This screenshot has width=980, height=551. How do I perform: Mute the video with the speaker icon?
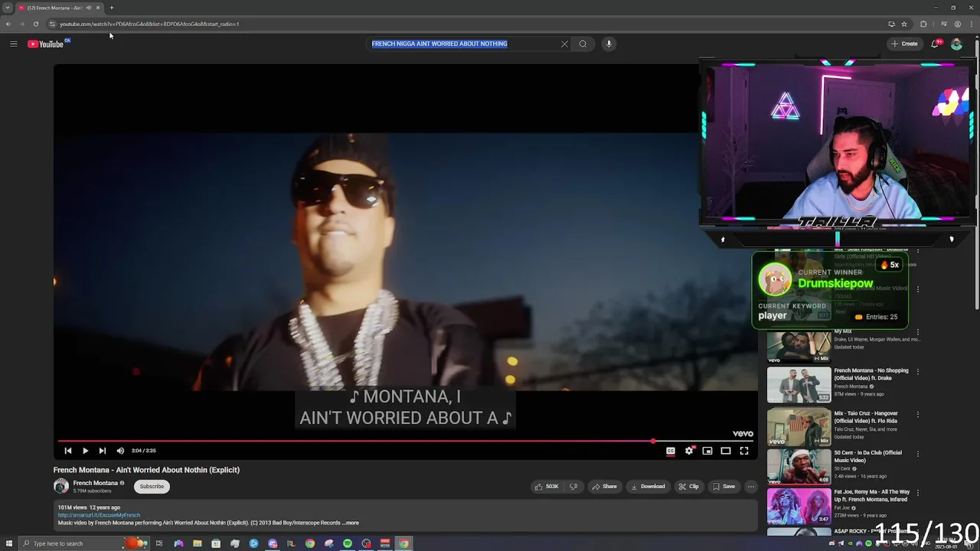point(120,451)
